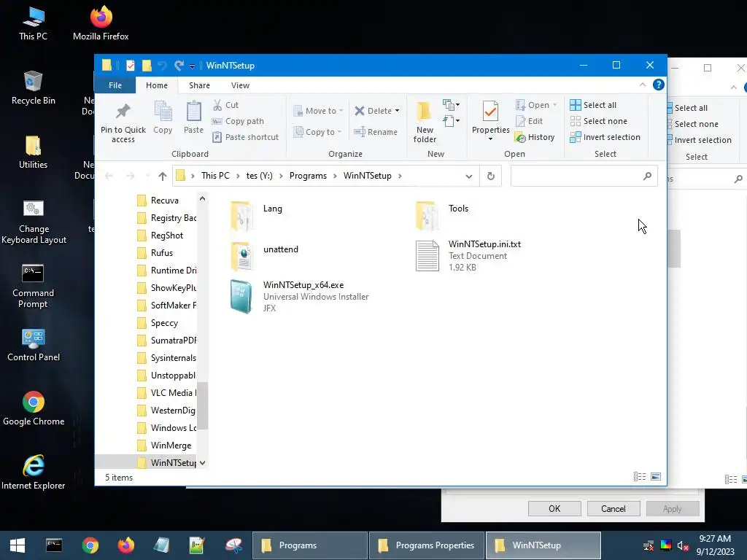Viewport: 747px width, 560px height.
Task: Open the Lang folder
Action: tap(258, 215)
